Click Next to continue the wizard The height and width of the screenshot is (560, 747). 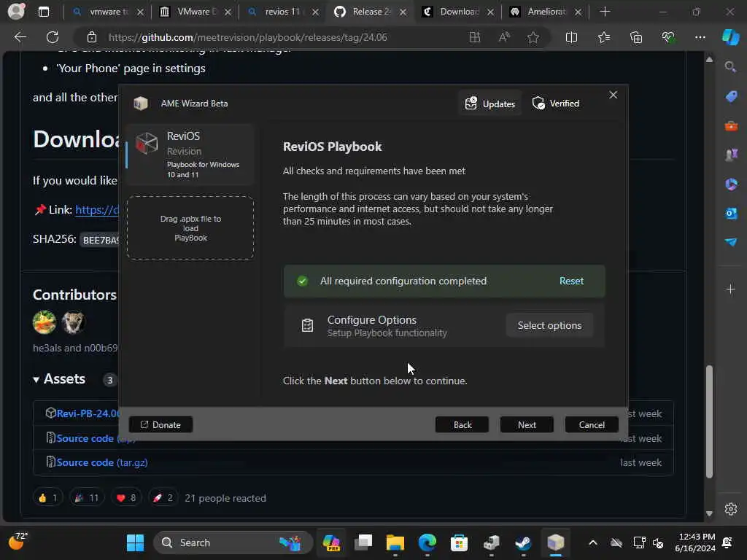(x=527, y=425)
